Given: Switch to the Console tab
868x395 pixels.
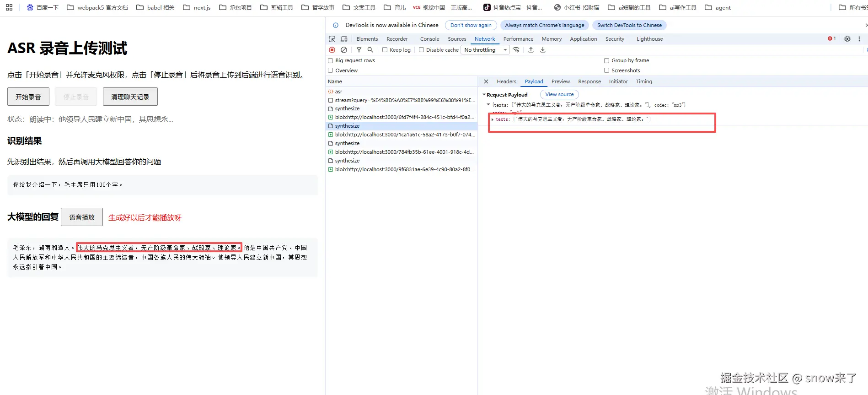Looking at the screenshot, I should [429, 39].
